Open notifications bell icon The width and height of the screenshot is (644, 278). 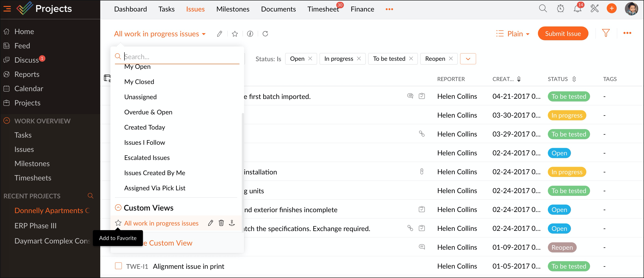coord(577,9)
